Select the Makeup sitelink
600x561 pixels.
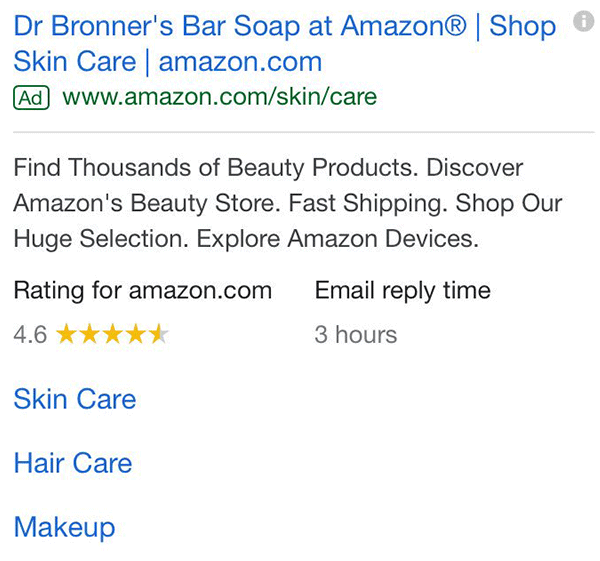tap(64, 527)
